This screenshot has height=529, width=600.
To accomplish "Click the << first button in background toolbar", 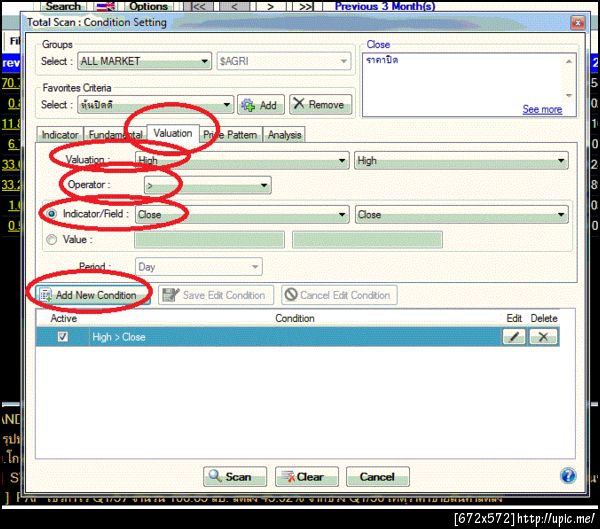I will coord(198,6).
